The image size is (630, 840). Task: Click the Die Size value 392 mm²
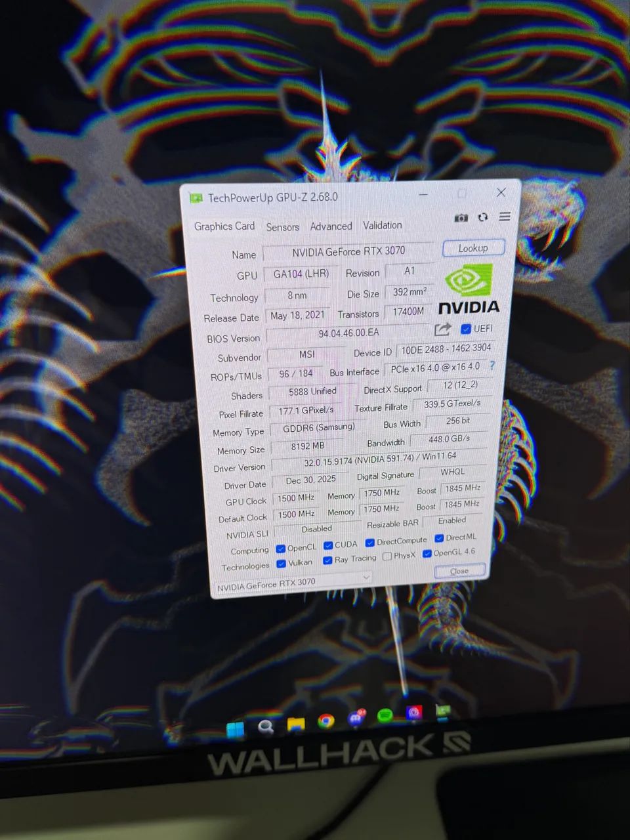click(409, 292)
